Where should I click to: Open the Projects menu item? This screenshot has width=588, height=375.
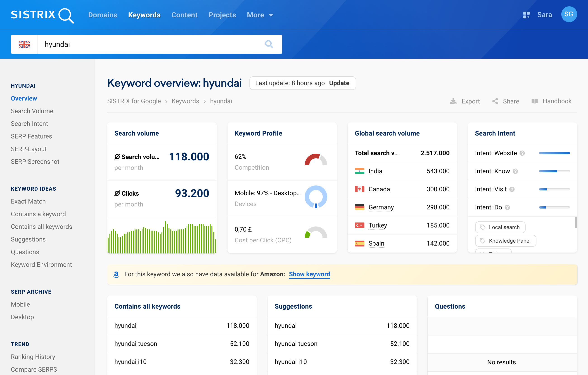222,15
